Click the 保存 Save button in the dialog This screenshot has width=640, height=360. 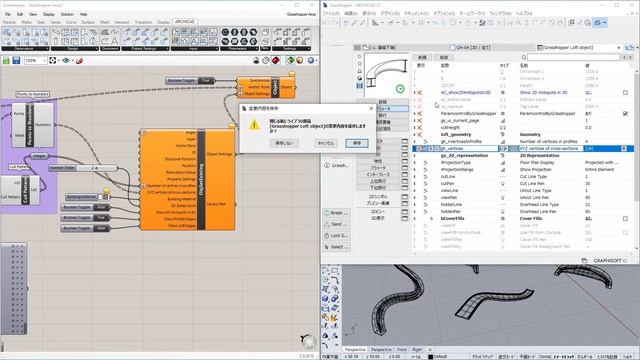point(357,143)
